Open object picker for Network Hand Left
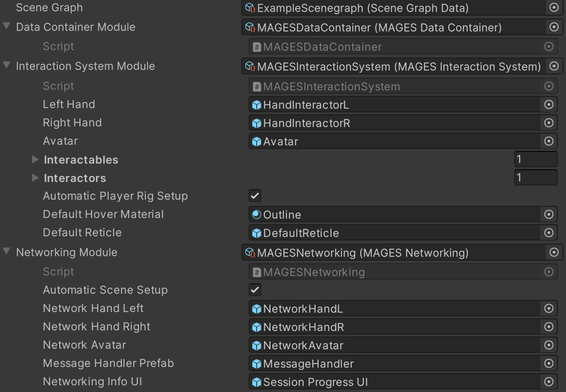The height and width of the screenshot is (392, 566). pyautogui.click(x=549, y=308)
